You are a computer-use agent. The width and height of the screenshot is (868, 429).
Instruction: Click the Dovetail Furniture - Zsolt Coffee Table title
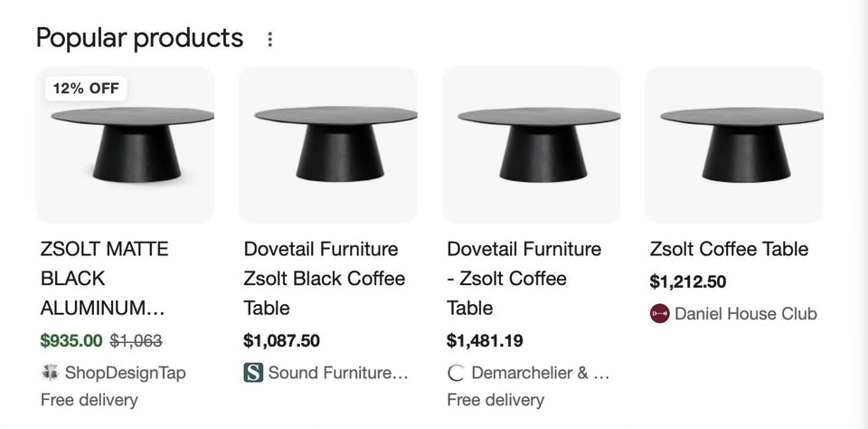coord(524,278)
